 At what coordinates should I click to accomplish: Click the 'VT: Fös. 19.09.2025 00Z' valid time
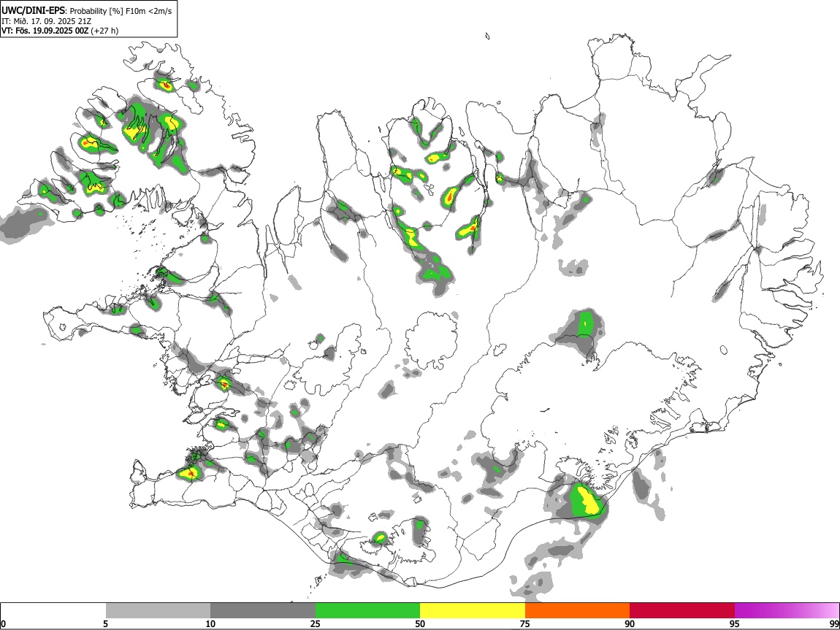[x=45, y=31]
